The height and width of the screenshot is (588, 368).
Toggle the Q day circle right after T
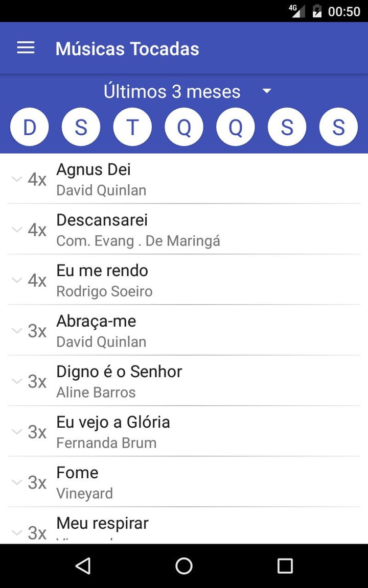[x=184, y=127]
